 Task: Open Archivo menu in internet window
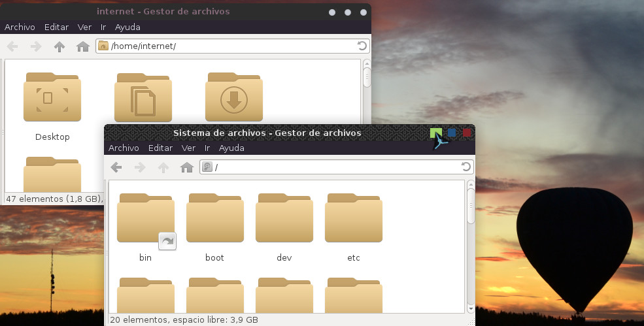[x=20, y=27]
